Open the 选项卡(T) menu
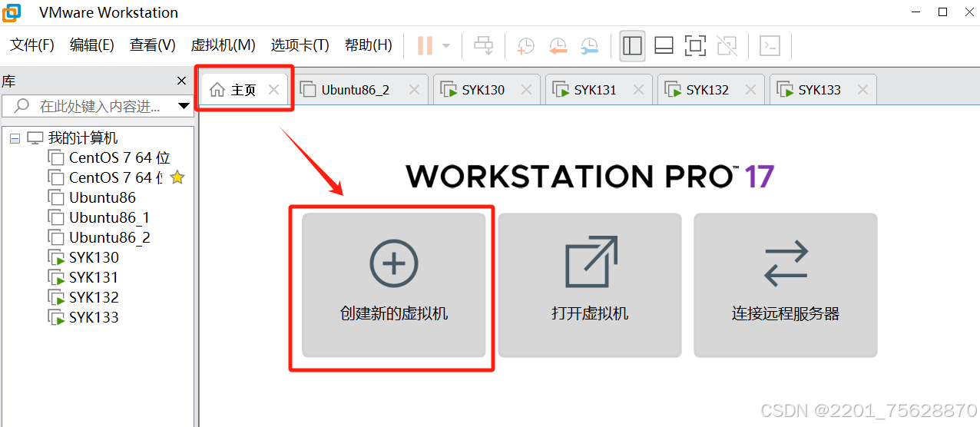The width and height of the screenshot is (980, 427). 300,45
